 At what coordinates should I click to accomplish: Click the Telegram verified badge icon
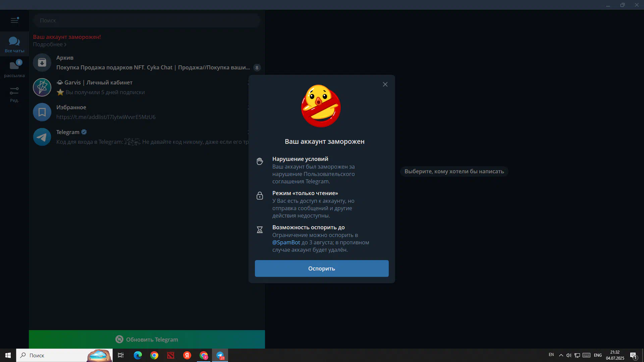click(84, 132)
